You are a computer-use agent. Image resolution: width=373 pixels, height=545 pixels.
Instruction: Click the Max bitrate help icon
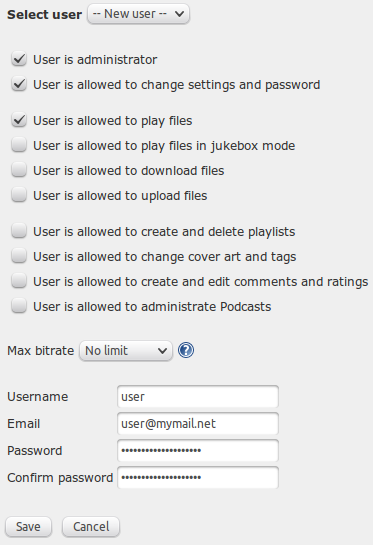(186, 350)
